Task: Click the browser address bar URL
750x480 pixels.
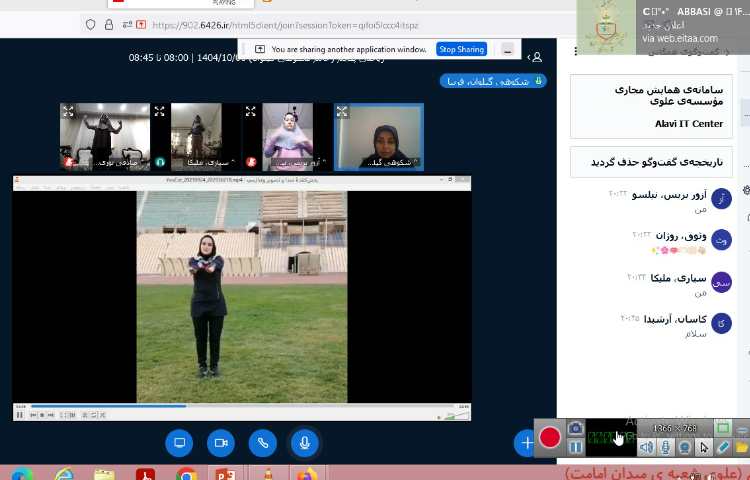Action: (285, 25)
